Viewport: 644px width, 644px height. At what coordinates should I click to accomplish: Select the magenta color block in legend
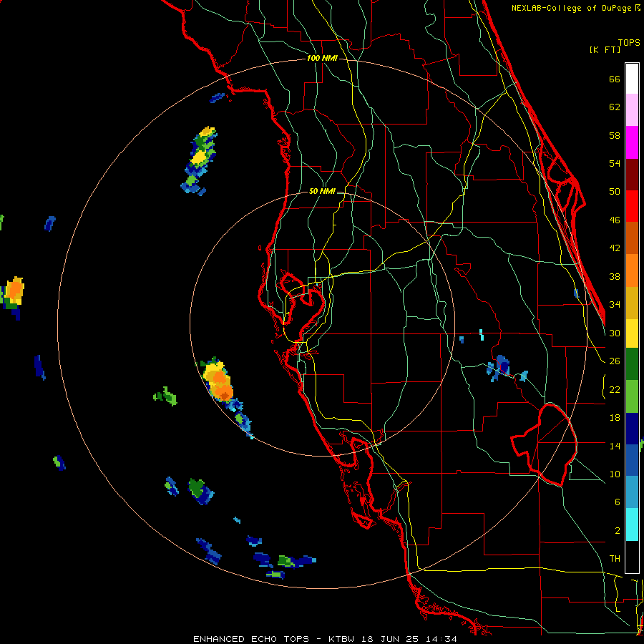(632, 142)
